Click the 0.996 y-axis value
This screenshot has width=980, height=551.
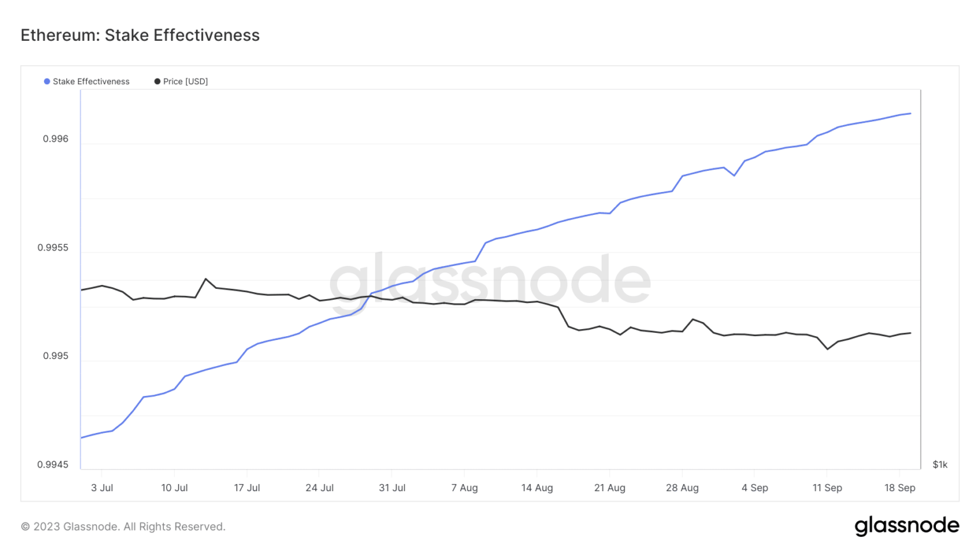point(56,139)
